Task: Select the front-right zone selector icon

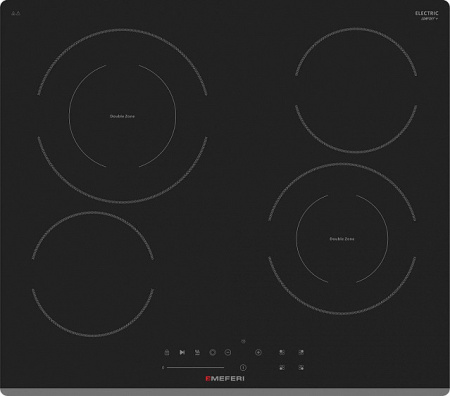Action: click(x=301, y=368)
